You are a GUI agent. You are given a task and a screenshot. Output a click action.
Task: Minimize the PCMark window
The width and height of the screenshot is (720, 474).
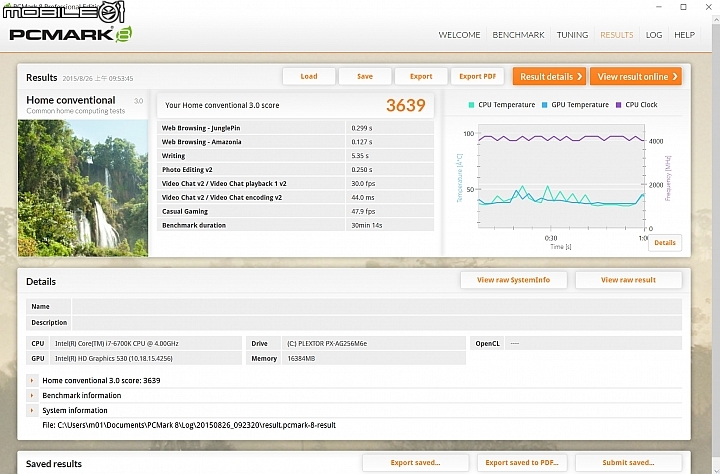coord(659,7)
